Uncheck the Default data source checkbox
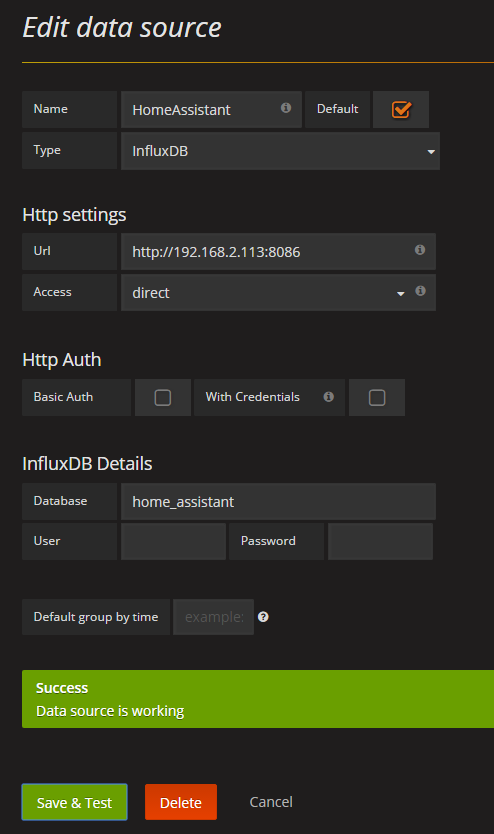The width and height of the screenshot is (494, 834). pyautogui.click(x=401, y=110)
